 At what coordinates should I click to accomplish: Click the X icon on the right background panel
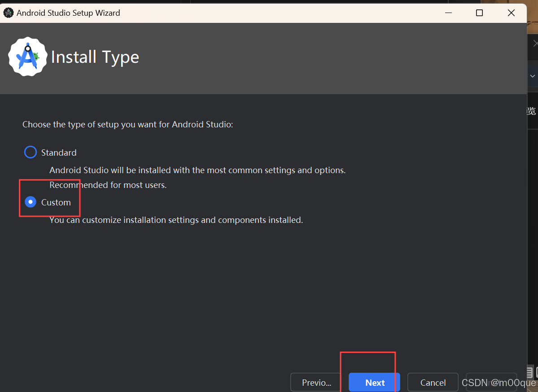(535, 43)
